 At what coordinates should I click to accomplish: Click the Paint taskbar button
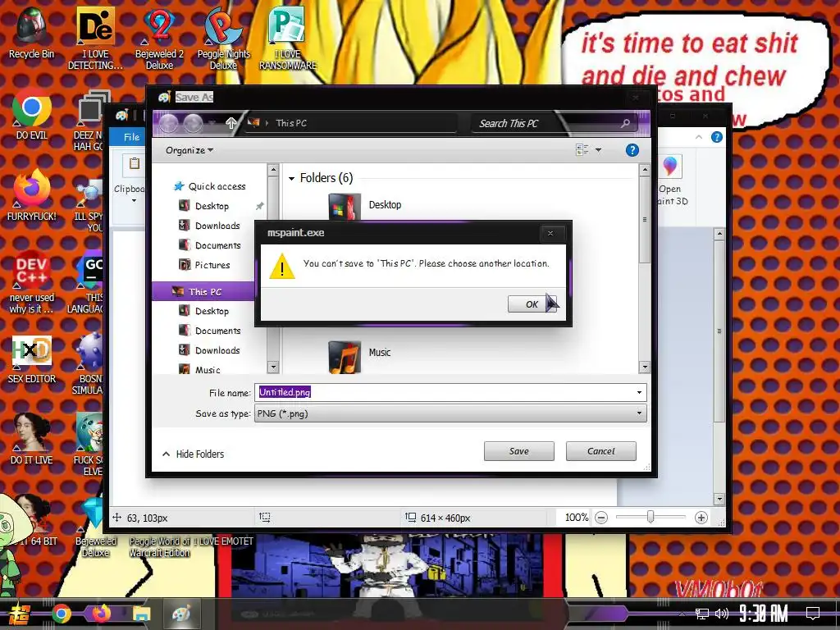181,614
